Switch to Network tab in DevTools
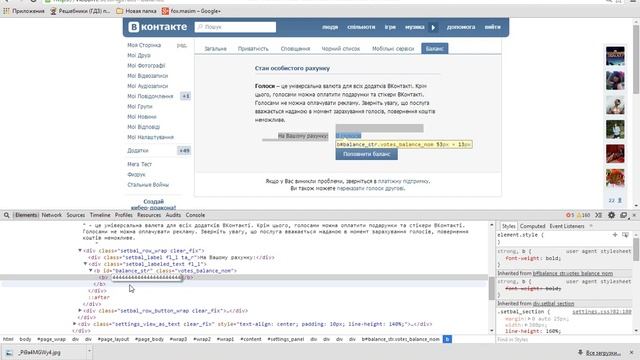Screen dimensions: 640x360 tap(51, 215)
